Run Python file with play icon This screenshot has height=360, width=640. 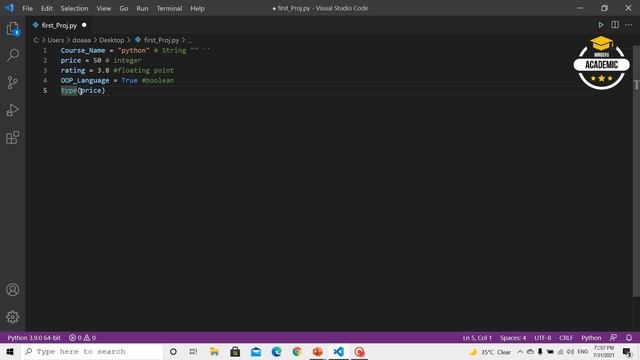tap(601, 25)
